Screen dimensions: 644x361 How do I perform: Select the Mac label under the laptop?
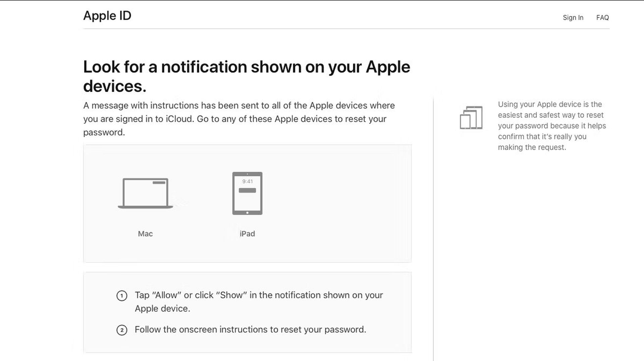click(x=145, y=234)
